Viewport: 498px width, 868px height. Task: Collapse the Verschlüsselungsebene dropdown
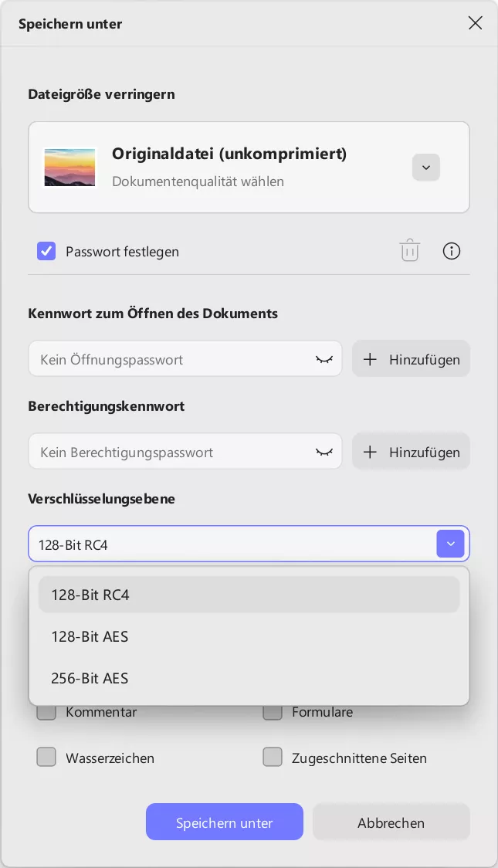point(450,544)
